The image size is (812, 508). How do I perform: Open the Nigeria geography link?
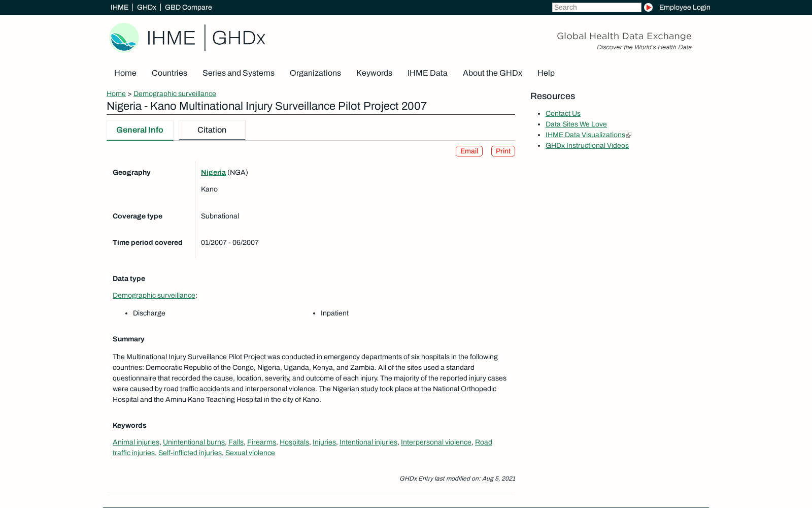coord(213,172)
